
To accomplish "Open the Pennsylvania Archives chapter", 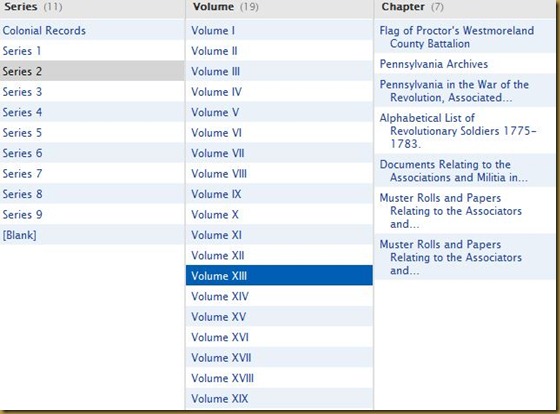I will 465,64.
